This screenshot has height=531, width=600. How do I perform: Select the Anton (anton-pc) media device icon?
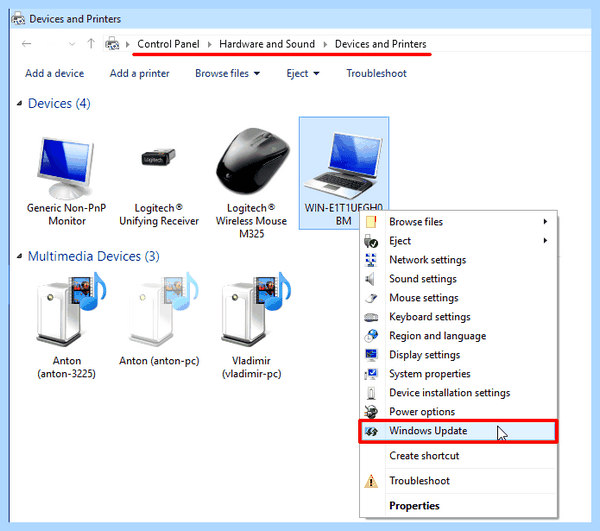(x=163, y=308)
